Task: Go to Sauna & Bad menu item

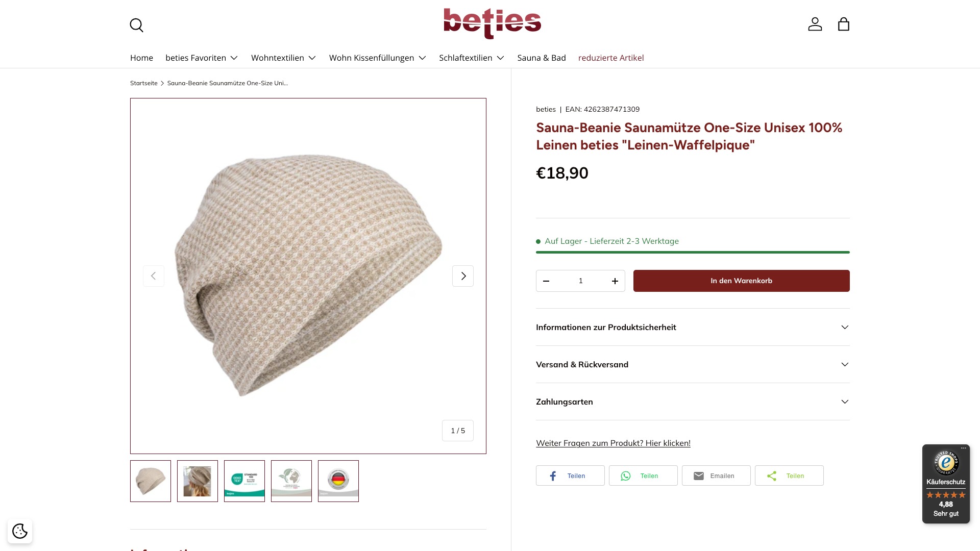Action: [542, 58]
